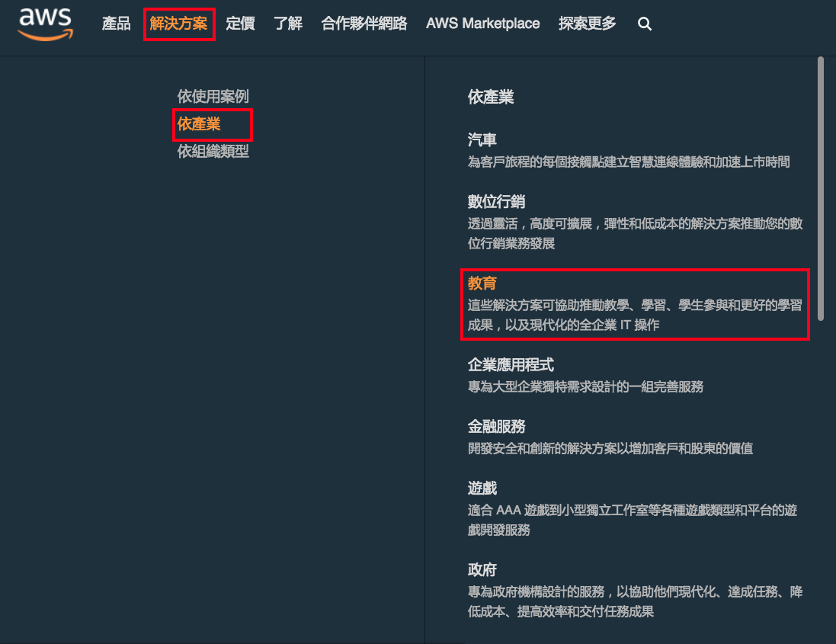Image resolution: width=836 pixels, height=644 pixels.
Task: Open the 教育 industry link
Action: pyautogui.click(x=482, y=283)
